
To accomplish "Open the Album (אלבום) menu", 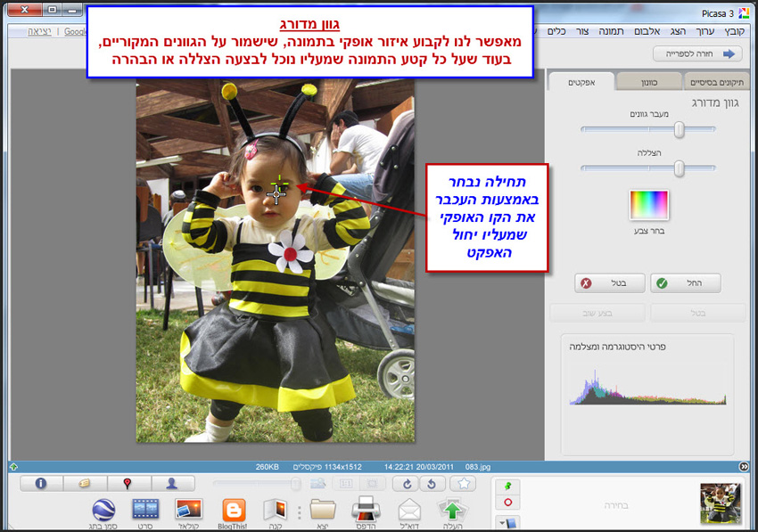I will coord(647,31).
